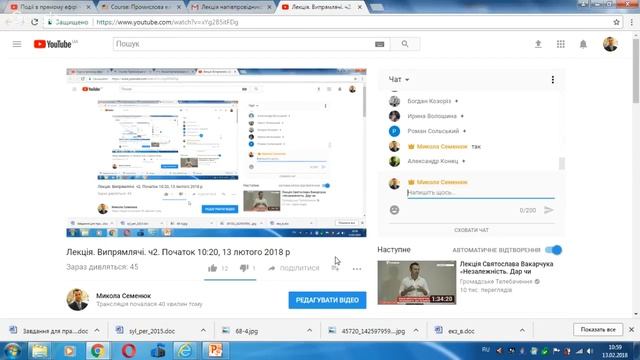The width and height of the screenshot is (640, 360).
Task: Open Лекція Святослава Вакарчука video title
Action: tap(506, 267)
